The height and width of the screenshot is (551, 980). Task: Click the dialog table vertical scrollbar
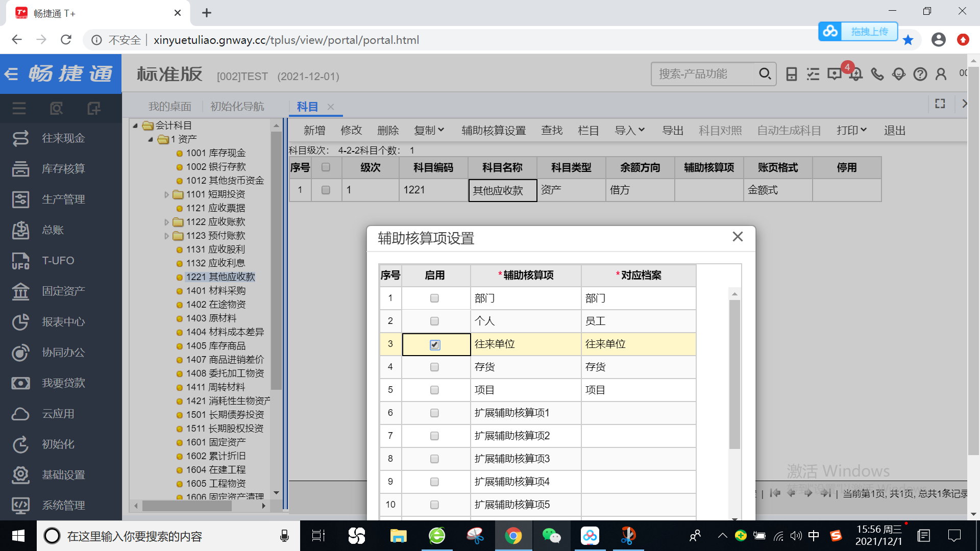point(734,374)
